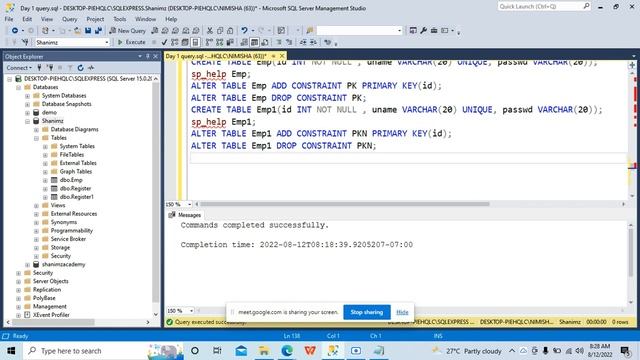Click Display Estimated Execution Plan icon

click(x=175, y=42)
